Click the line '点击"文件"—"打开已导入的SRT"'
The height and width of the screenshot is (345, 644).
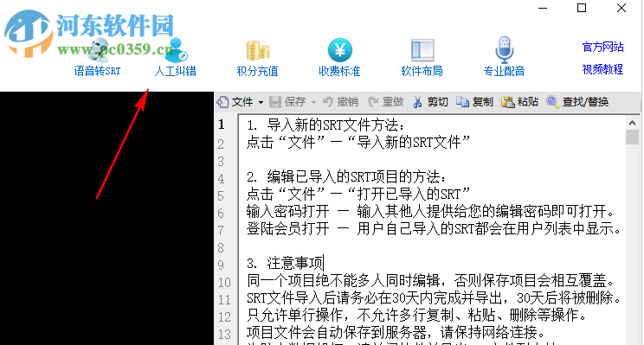pyautogui.click(x=358, y=194)
